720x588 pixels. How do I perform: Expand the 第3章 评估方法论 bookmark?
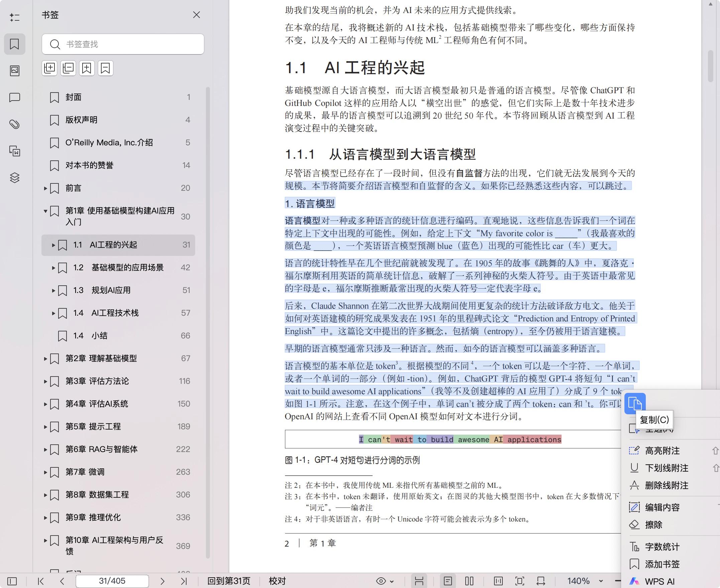click(45, 381)
